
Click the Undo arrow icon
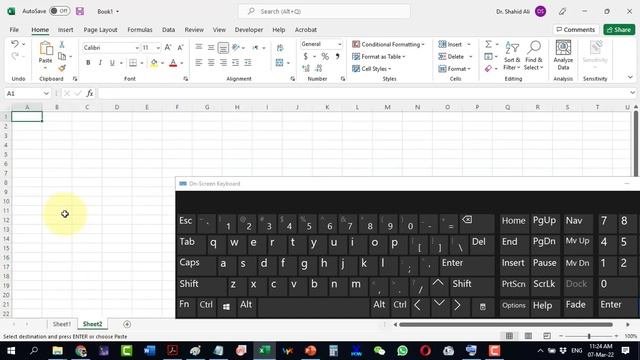click(15, 44)
